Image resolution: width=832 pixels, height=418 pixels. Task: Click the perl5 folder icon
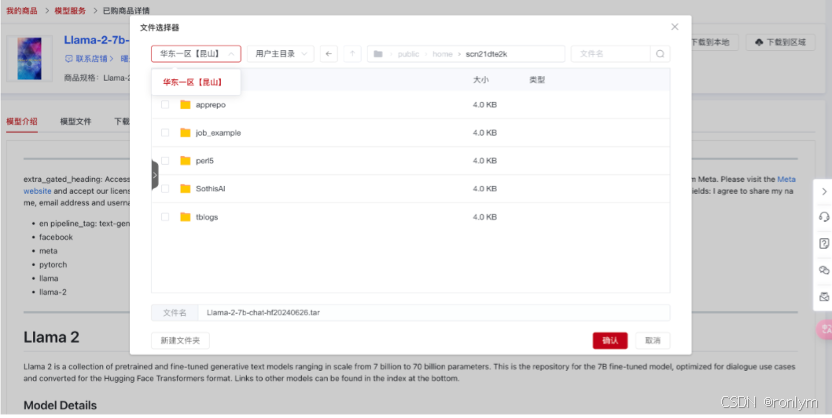tap(185, 161)
